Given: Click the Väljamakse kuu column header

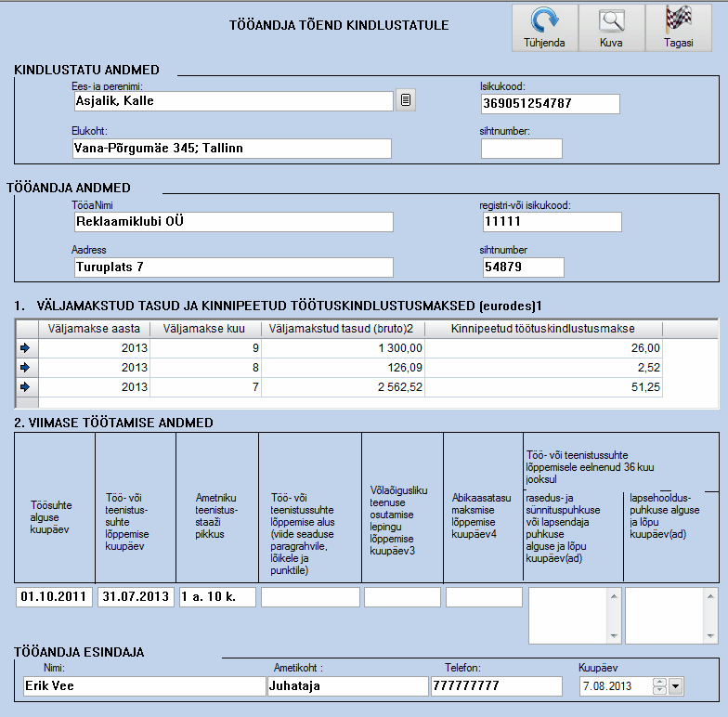Looking at the screenshot, I should (204, 329).
